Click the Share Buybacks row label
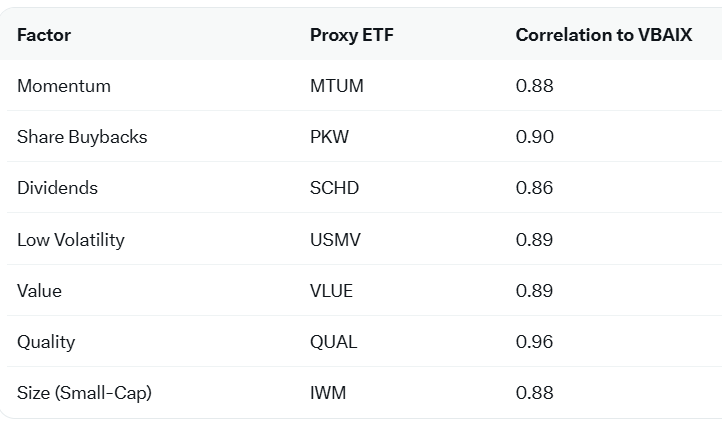The image size is (722, 427). pyautogui.click(x=82, y=137)
